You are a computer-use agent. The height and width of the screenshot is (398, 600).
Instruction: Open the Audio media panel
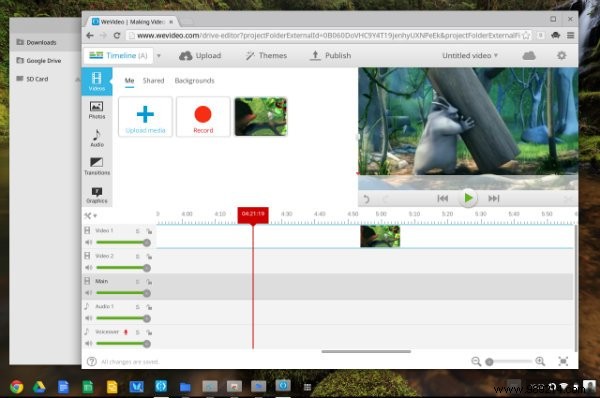[x=97, y=138]
